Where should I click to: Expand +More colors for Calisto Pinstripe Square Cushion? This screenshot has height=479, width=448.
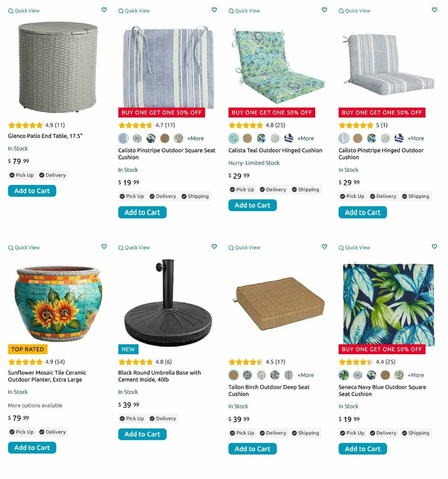pyautogui.click(x=196, y=138)
